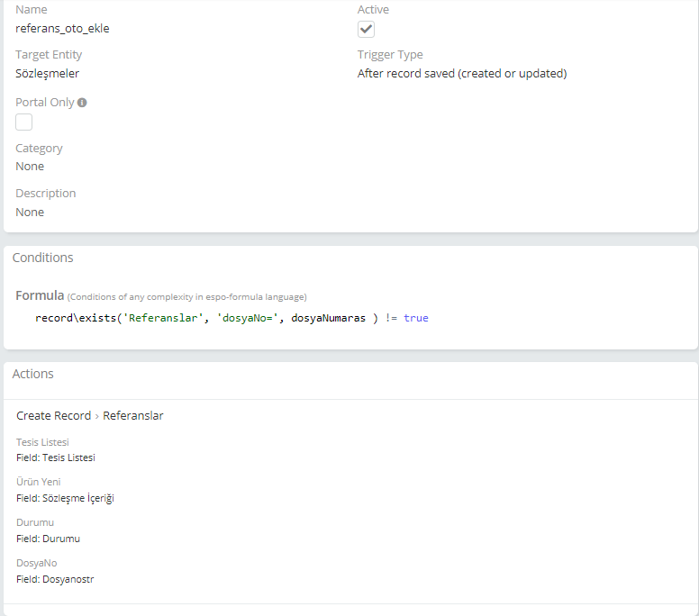Click the Create Record action title
This screenshot has height=616, width=699.
point(53,416)
